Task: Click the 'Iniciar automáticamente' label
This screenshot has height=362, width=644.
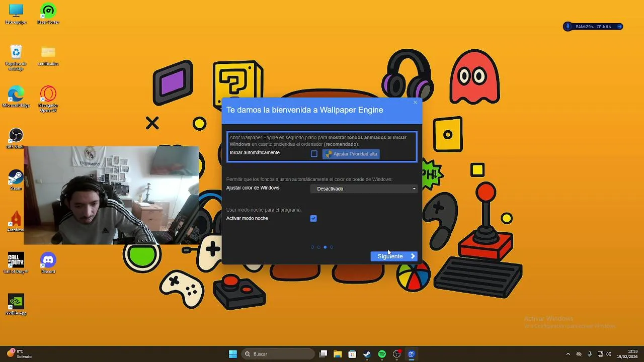Action: click(255, 153)
